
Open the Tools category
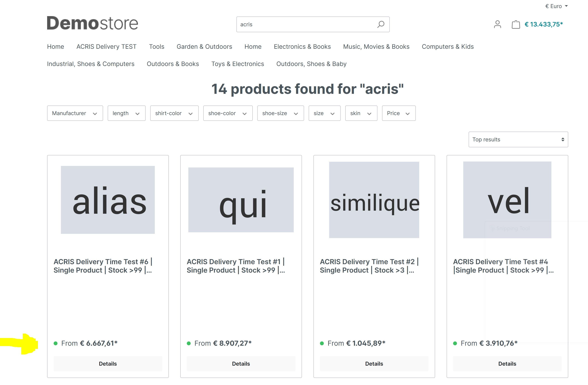click(x=156, y=46)
